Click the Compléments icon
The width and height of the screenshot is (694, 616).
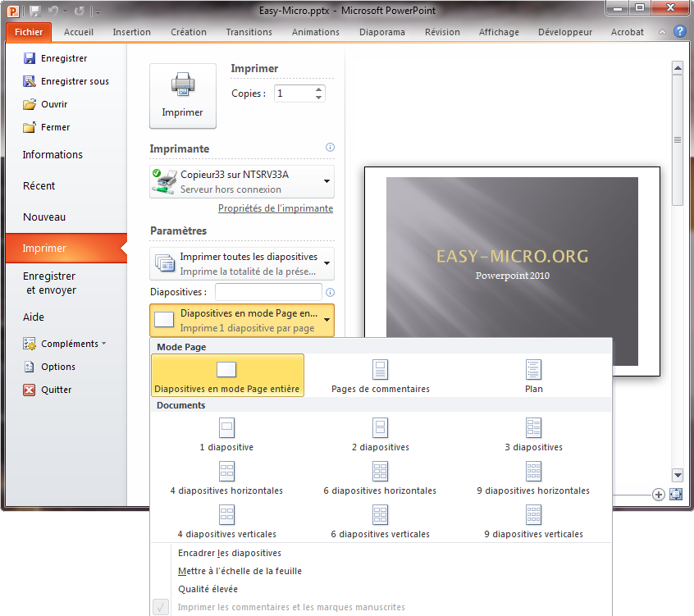pos(30,344)
